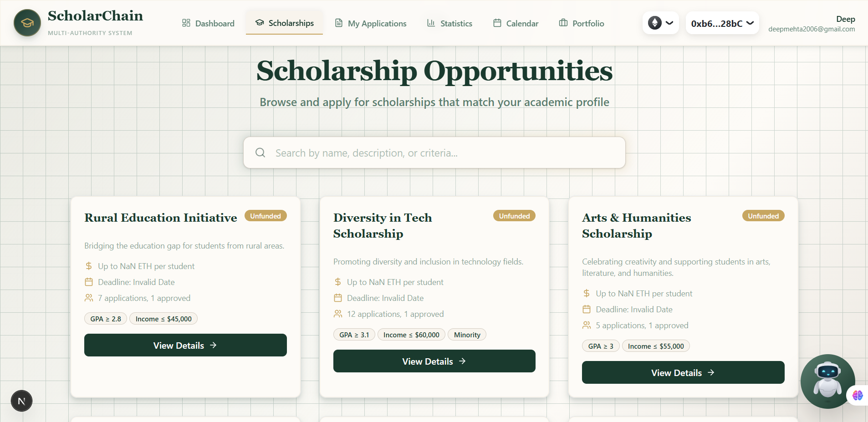
Task: Open the network selector chevron
Action: [x=669, y=23]
